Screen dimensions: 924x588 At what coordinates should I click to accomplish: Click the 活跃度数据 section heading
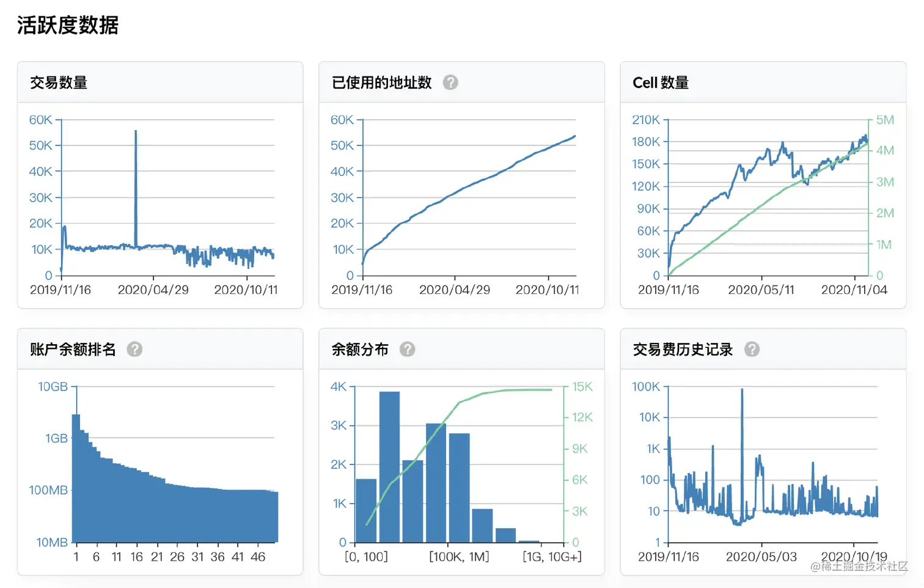click(x=68, y=25)
